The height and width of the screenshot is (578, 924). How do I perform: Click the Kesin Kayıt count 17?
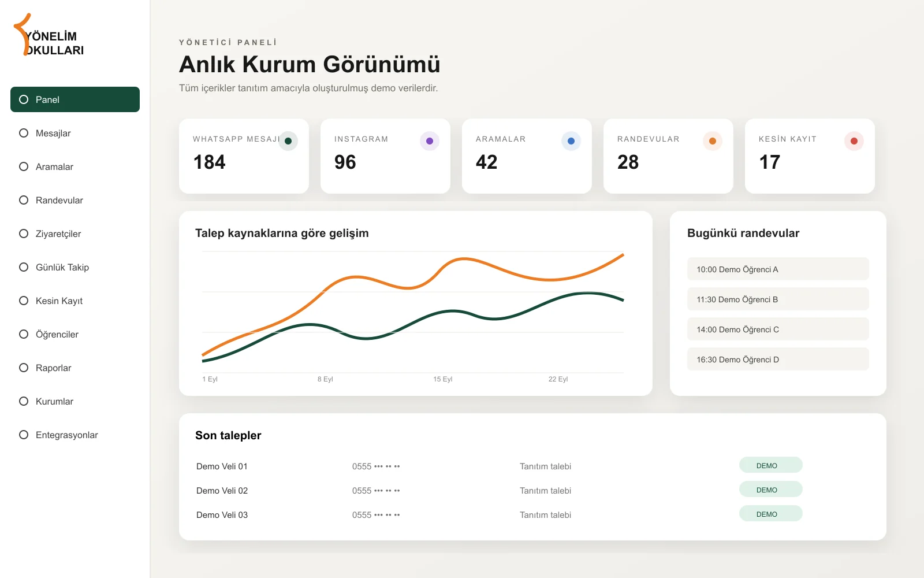coord(770,162)
